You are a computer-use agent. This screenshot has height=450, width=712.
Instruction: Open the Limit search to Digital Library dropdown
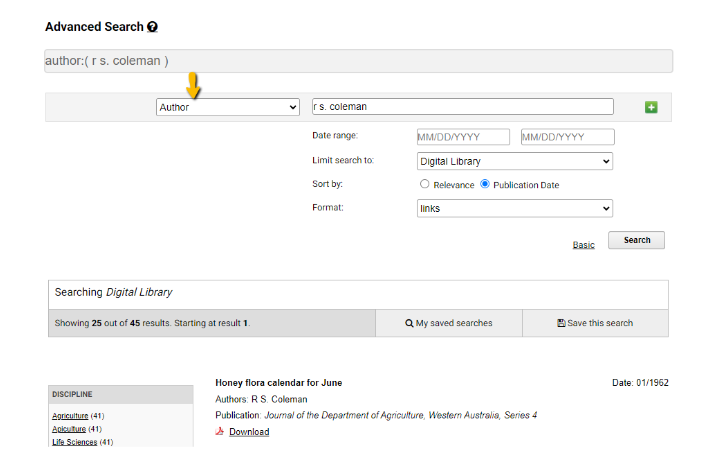coord(514,161)
